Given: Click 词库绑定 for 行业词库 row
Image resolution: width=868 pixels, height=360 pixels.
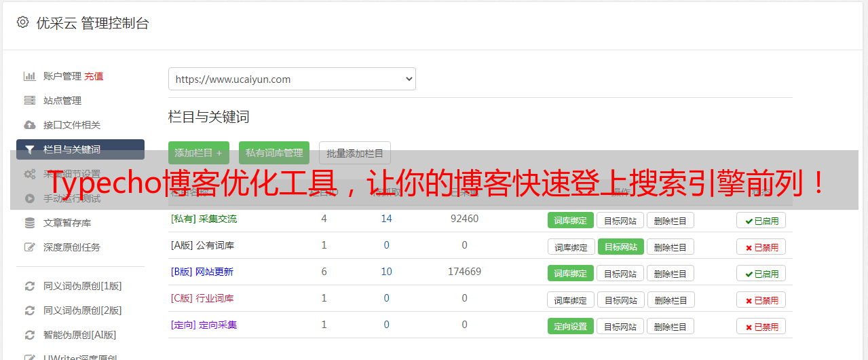Looking at the screenshot, I should pos(571,300).
